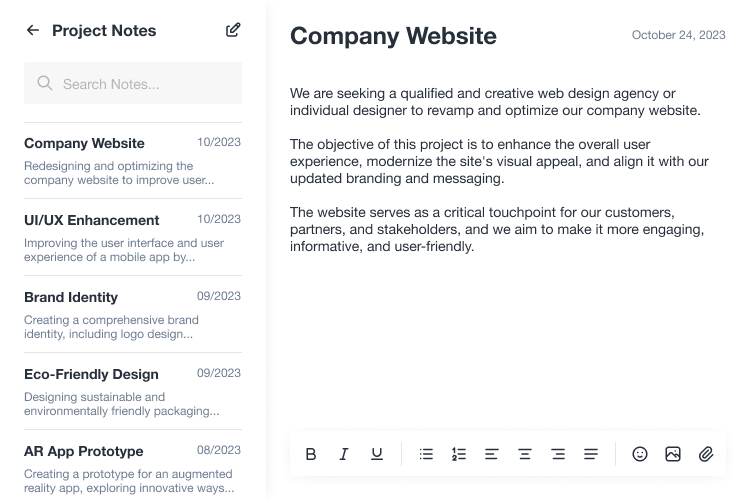This screenshot has height=500, width=750.
Task: Insert a bulleted list
Action: (426, 454)
